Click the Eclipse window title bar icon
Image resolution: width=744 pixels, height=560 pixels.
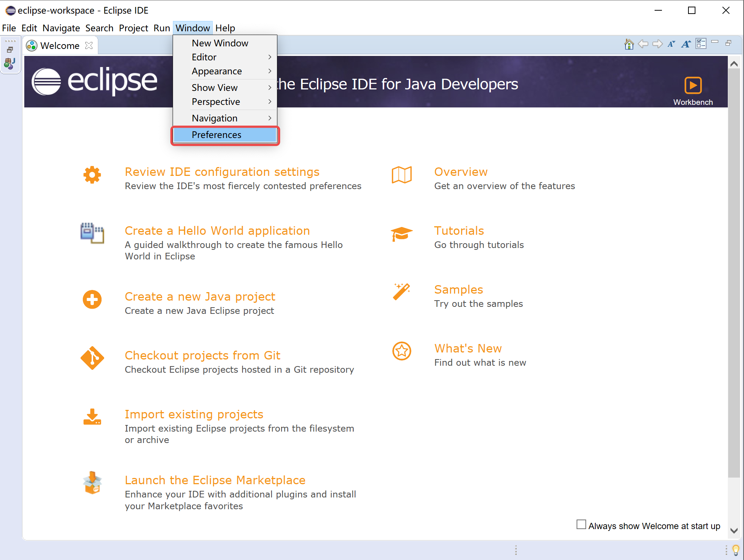click(x=10, y=10)
